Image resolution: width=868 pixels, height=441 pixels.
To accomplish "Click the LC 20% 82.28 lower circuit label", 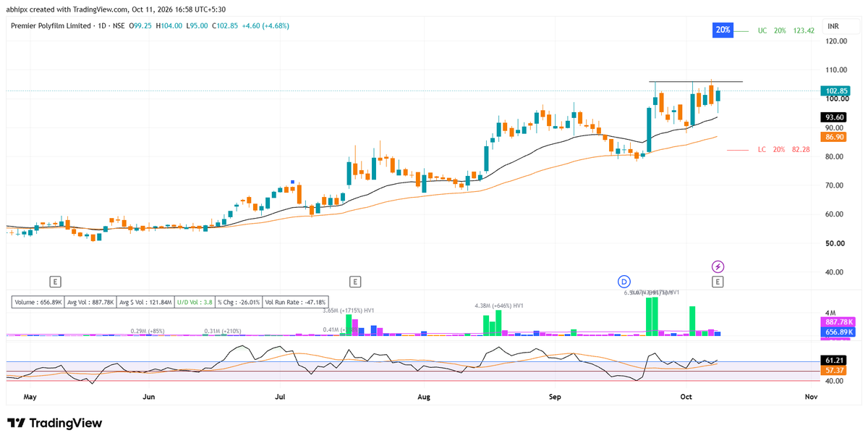I will pyautogui.click(x=783, y=149).
